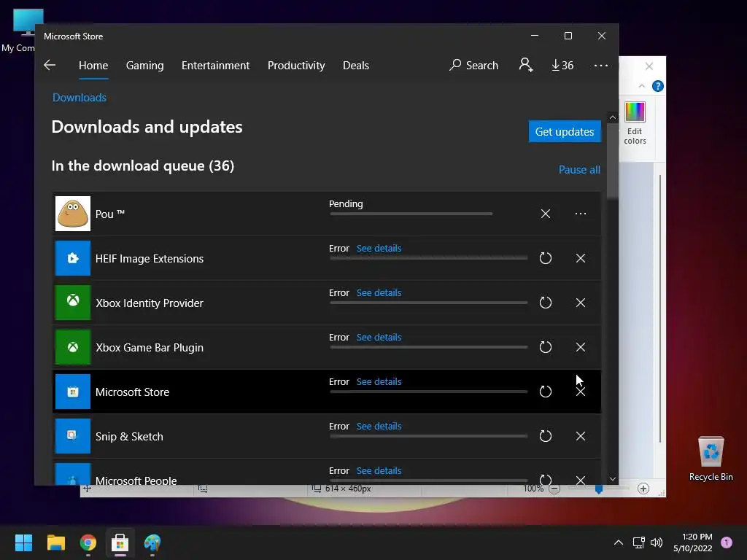Select the Recycle Bin desktop icon
The image size is (747, 560).
pyautogui.click(x=711, y=459)
